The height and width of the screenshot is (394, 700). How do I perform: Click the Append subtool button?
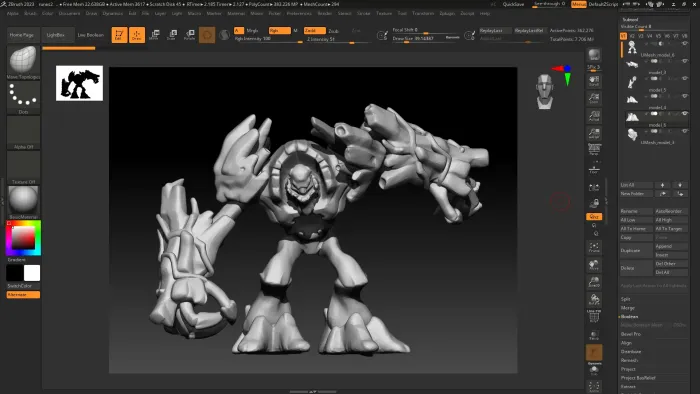click(x=671, y=246)
